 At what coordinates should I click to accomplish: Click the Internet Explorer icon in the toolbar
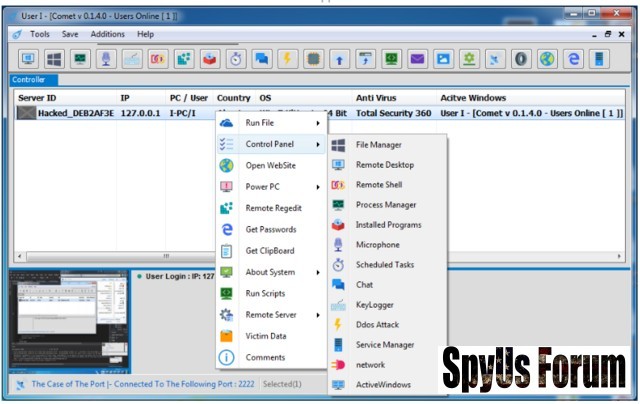click(x=573, y=58)
